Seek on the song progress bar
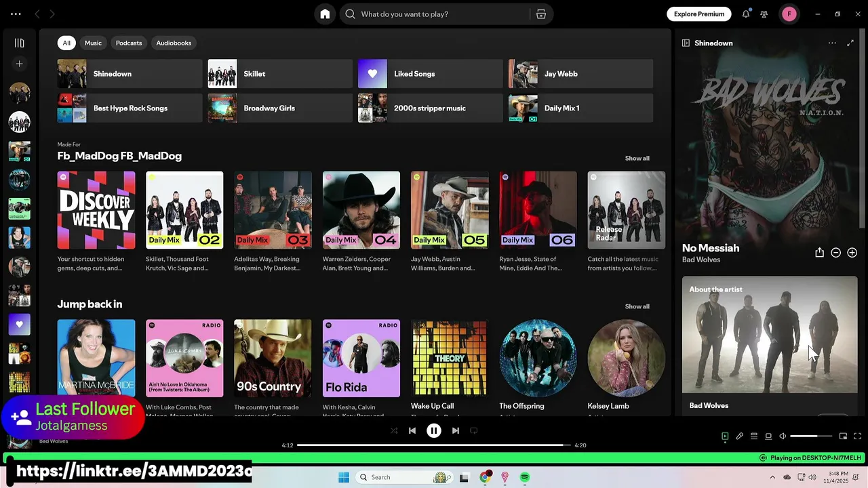 [x=433, y=445]
